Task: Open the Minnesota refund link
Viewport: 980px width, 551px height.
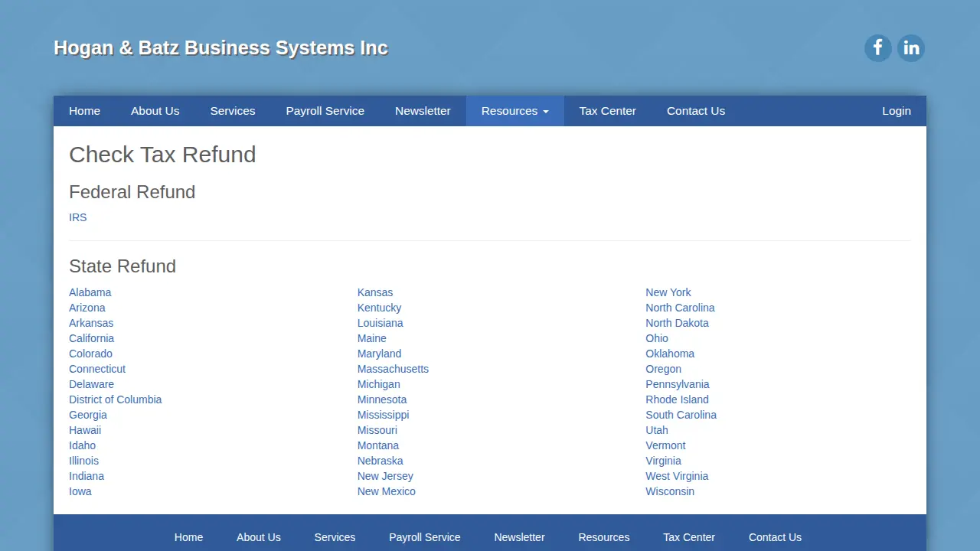Action: coord(382,399)
